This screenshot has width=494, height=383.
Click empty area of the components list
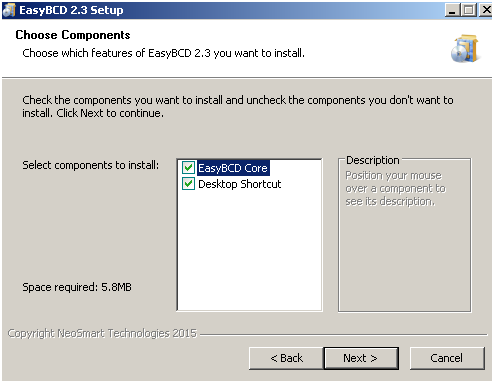pos(249,250)
